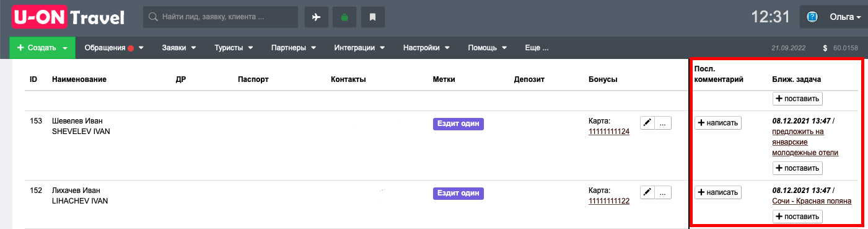Click the Метки column header

click(444, 79)
